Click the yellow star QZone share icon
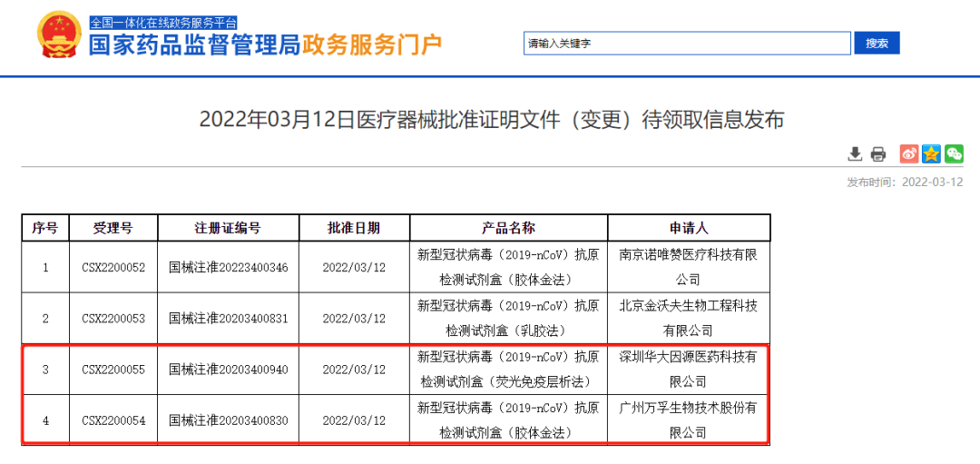Screen dimensions: 980x464 [x=931, y=153]
